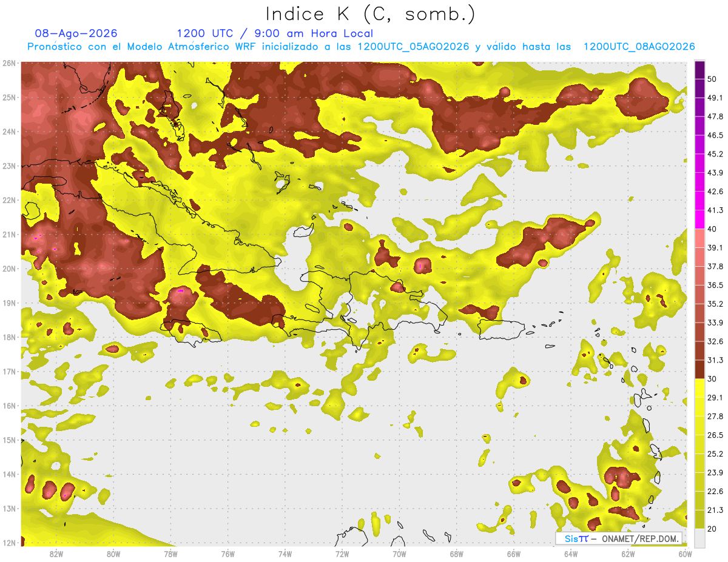This screenshot has width=728, height=562.
Task: Select the date '08-Ago-2026'
Action: click(76, 33)
